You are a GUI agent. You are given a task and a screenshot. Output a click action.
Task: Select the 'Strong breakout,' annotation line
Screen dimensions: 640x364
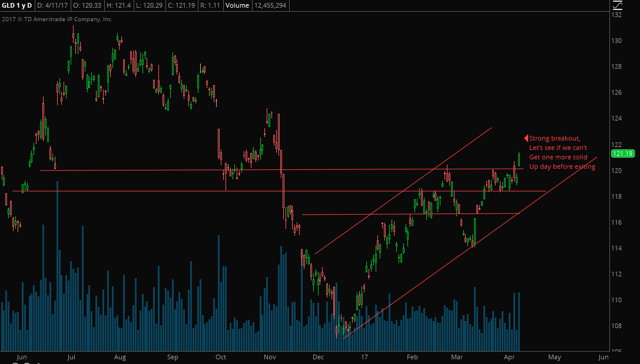pyautogui.click(x=555, y=139)
